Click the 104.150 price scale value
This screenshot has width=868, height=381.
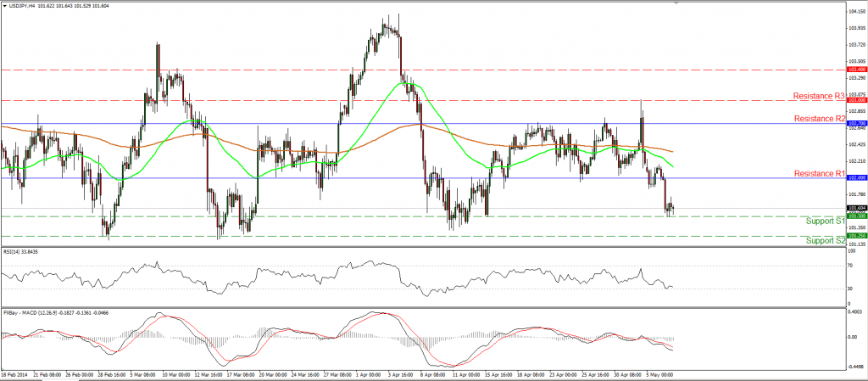(x=856, y=11)
